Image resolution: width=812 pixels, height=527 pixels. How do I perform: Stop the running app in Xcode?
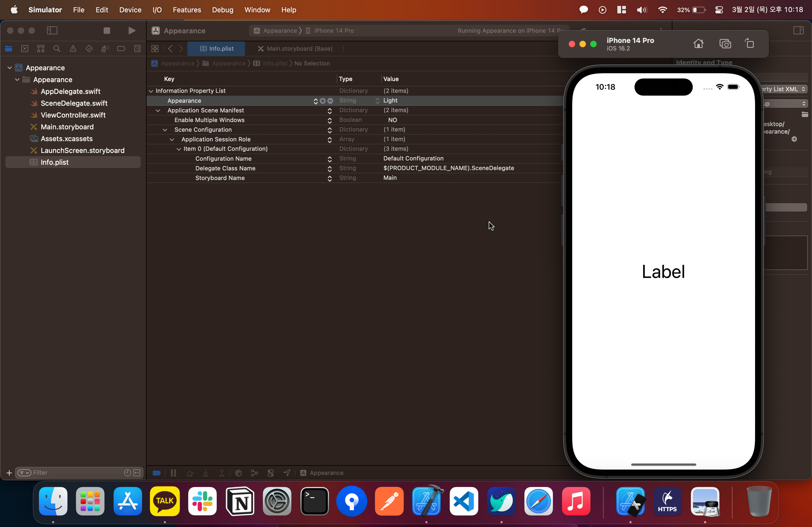(107, 31)
